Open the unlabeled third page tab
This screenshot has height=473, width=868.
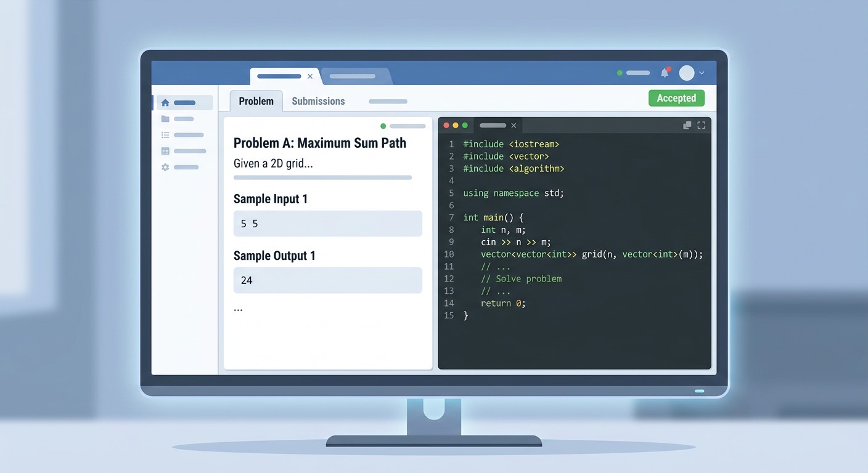pos(388,101)
